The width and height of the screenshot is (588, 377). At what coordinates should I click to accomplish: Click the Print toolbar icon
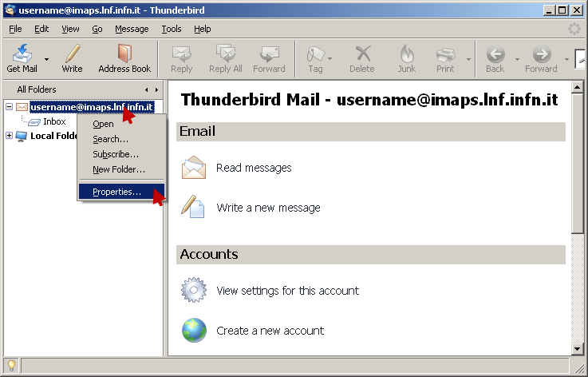click(445, 55)
